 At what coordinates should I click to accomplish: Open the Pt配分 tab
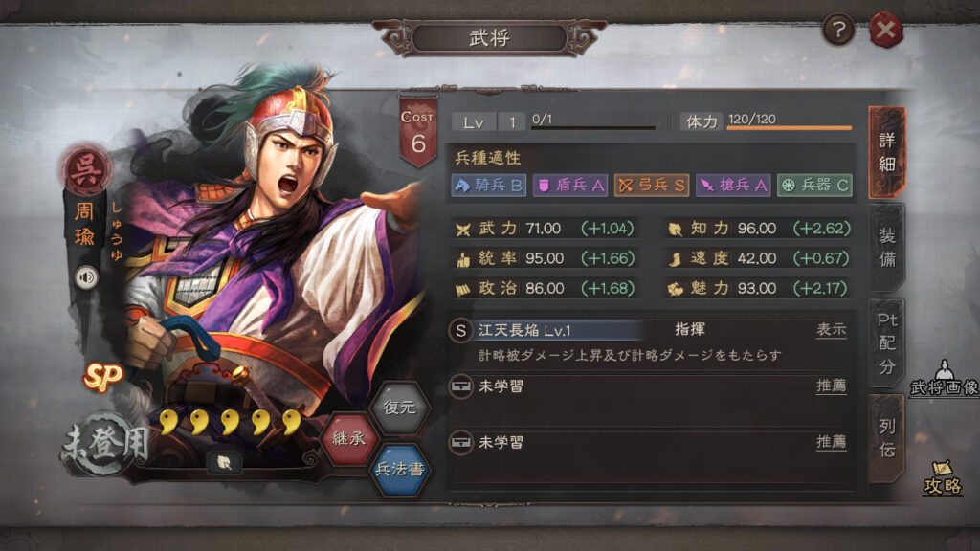click(x=887, y=343)
